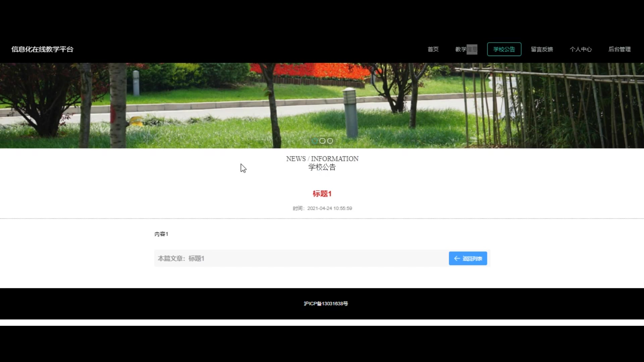Click the NEWS / INFORMATION heading

click(322, 159)
